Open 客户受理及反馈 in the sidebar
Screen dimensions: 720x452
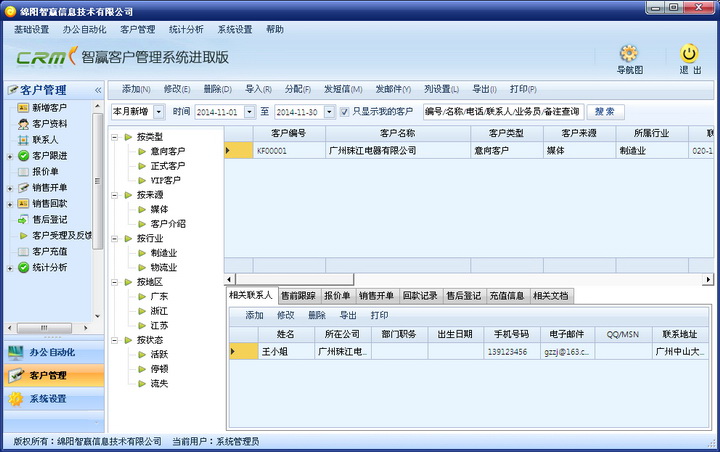(x=62, y=235)
